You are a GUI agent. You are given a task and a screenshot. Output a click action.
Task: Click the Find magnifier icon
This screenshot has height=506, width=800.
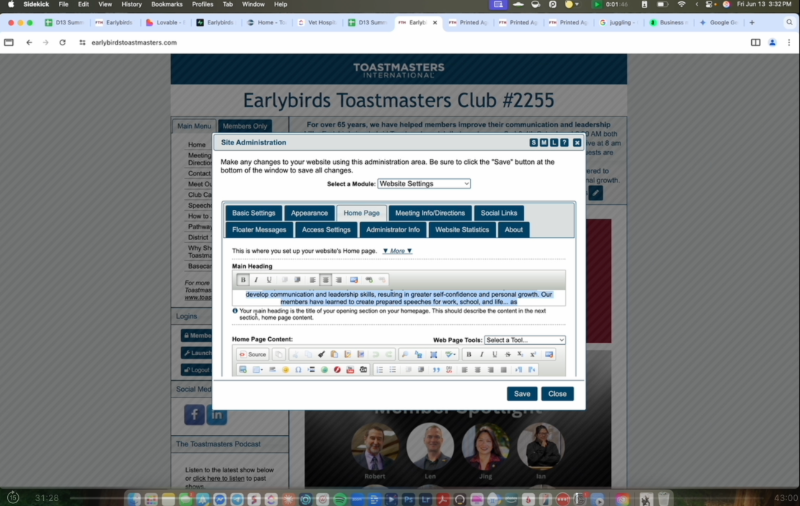[405, 355]
